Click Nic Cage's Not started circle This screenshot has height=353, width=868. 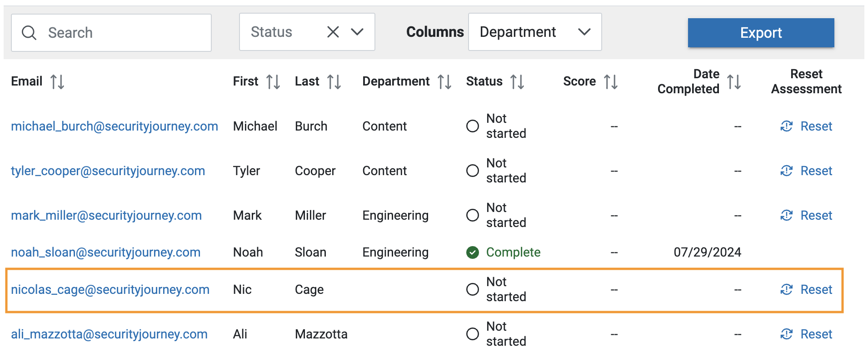point(473,290)
